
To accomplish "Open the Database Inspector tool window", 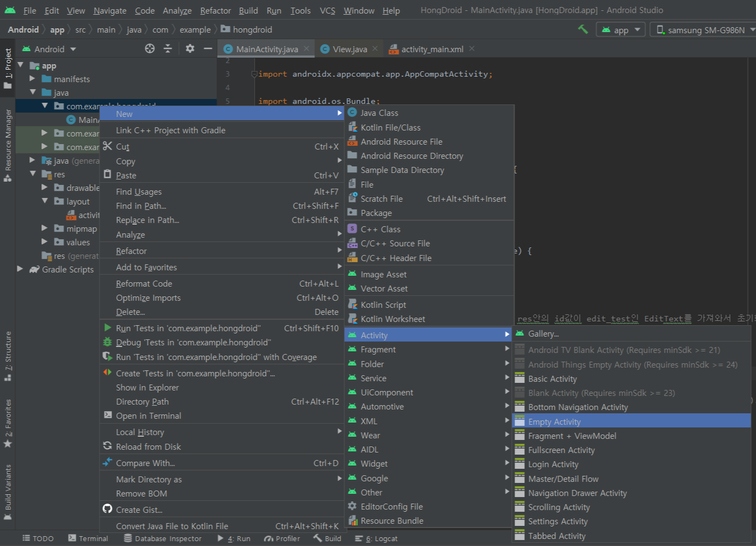I will pos(163,538).
